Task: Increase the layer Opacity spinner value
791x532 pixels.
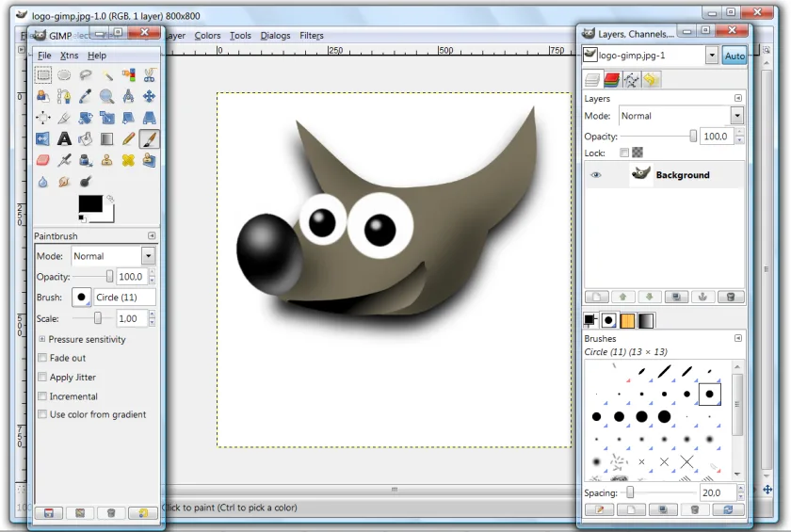Action: pyautogui.click(x=740, y=133)
